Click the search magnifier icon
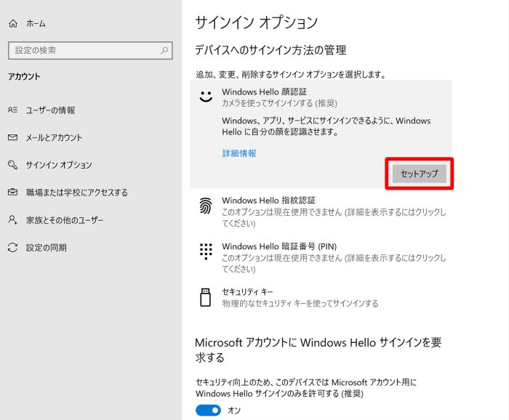Viewport: 509px width, 420px height. pyautogui.click(x=165, y=51)
